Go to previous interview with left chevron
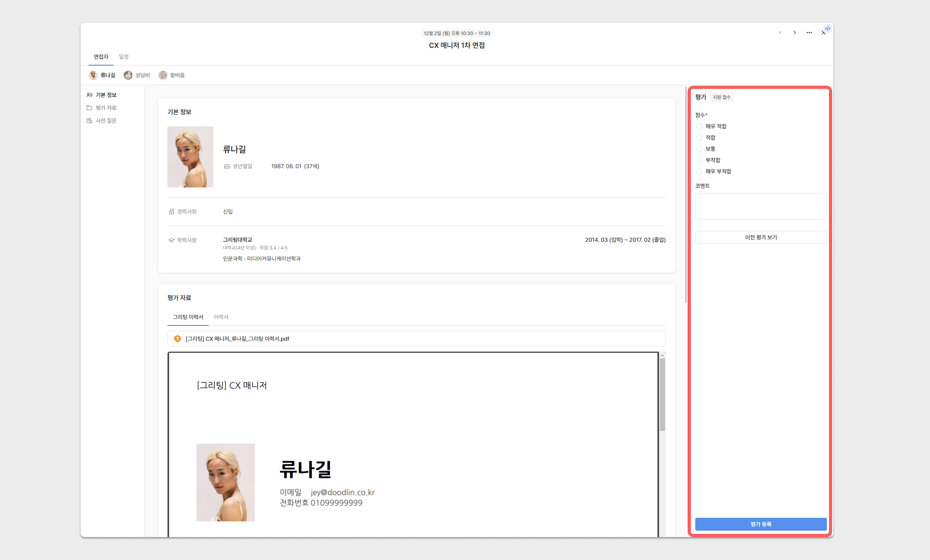The width and height of the screenshot is (930, 560). (x=780, y=33)
